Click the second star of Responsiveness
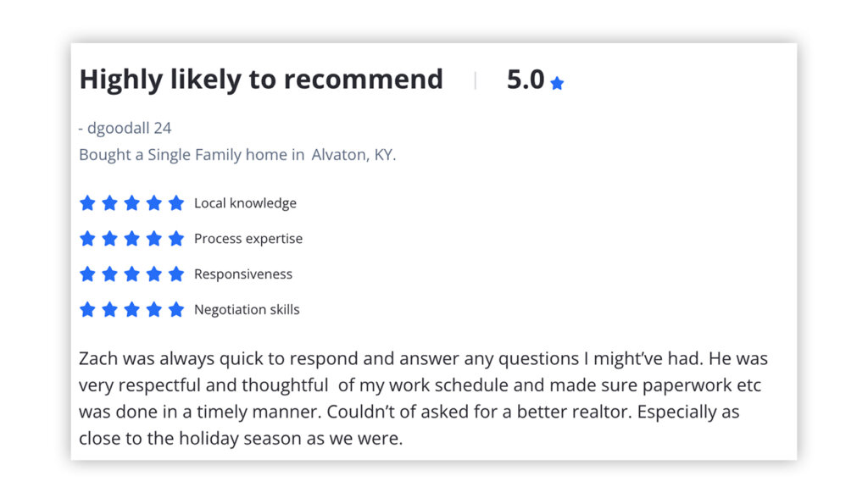 tap(109, 274)
